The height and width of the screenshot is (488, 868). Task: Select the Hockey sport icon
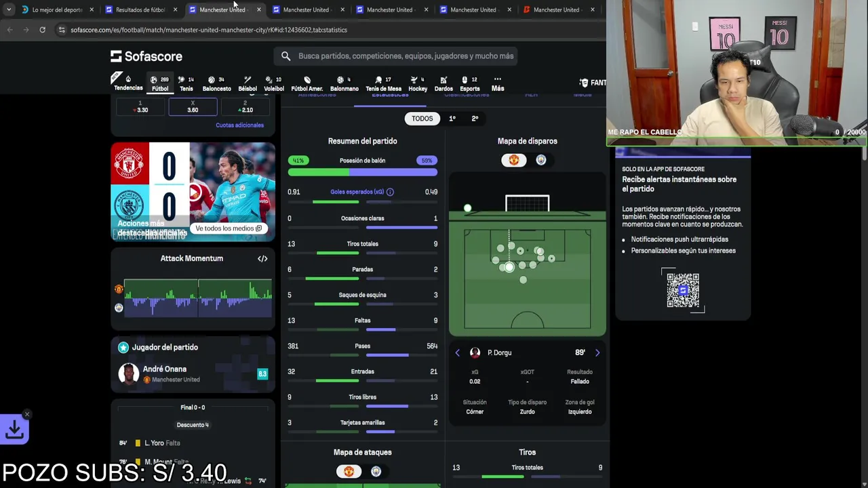(418, 83)
